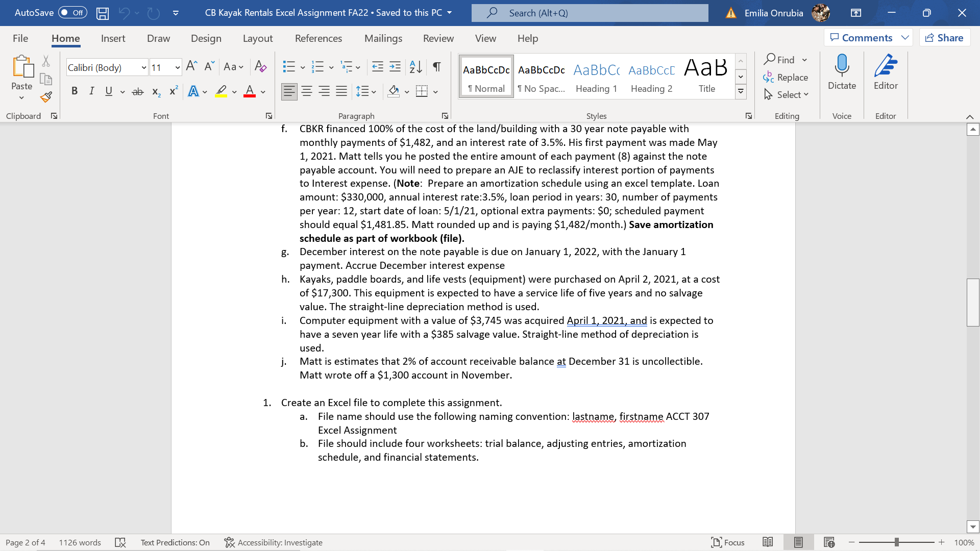This screenshot has height=551, width=980.
Task: Apply subscript formatting
Action: pyautogui.click(x=156, y=92)
